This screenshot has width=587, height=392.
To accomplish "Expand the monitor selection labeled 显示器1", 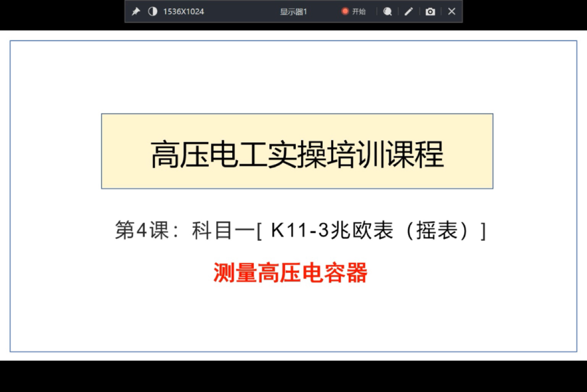I will pos(293,11).
